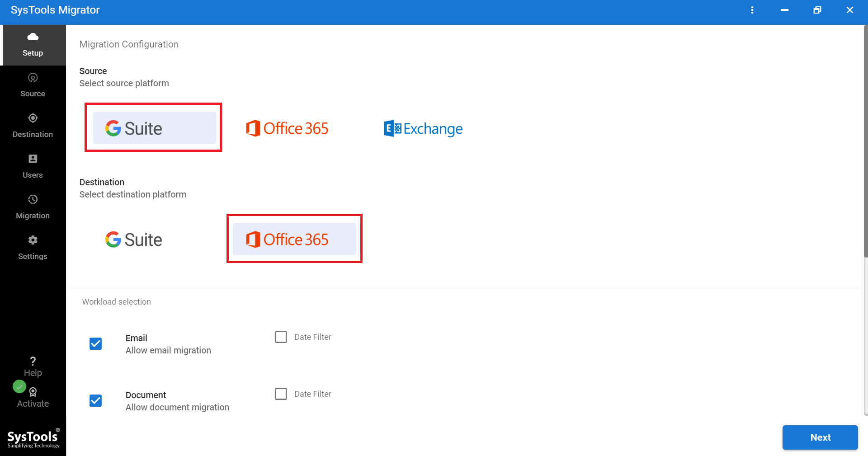Enable Date Filter for Email

281,337
